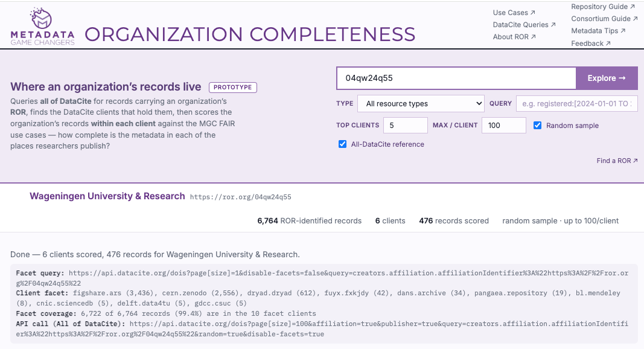The height and width of the screenshot is (349, 644).
Task: Open the About ROR link
Action: [x=514, y=37]
